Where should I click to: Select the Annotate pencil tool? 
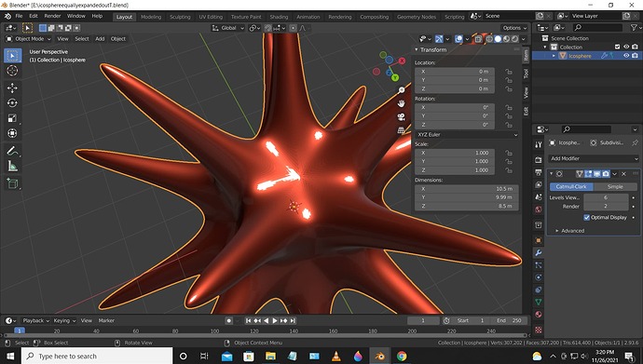[x=12, y=151]
